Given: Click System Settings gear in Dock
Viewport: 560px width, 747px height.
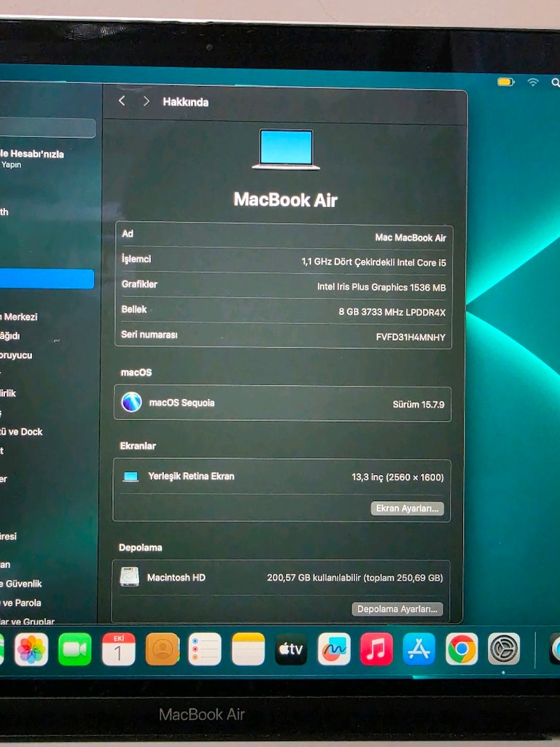Looking at the screenshot, I should [504, 649].
